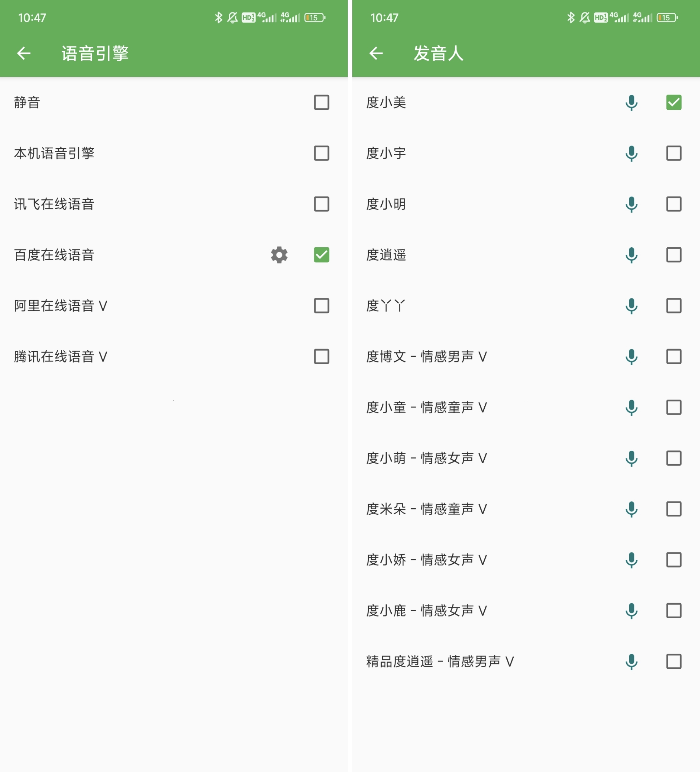Tap bluetooth icon in left status bar
The width and height of the screenshot is (700, 772).
pyautogui.click(x=219, y=18)
